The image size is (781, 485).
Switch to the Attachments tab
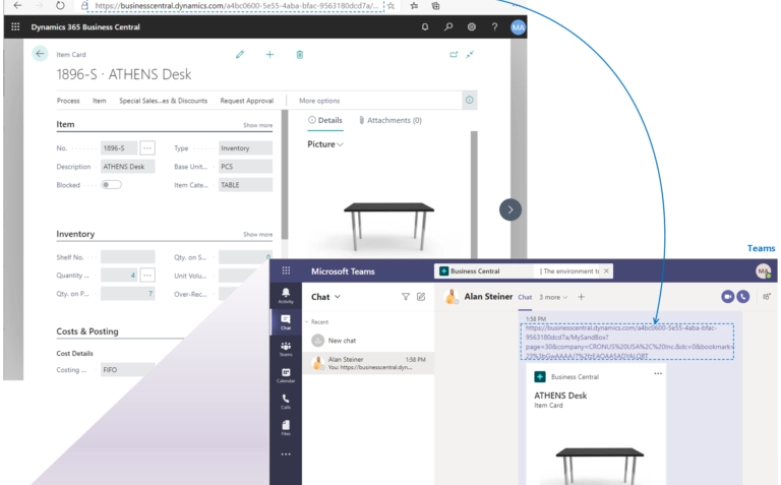390,120
